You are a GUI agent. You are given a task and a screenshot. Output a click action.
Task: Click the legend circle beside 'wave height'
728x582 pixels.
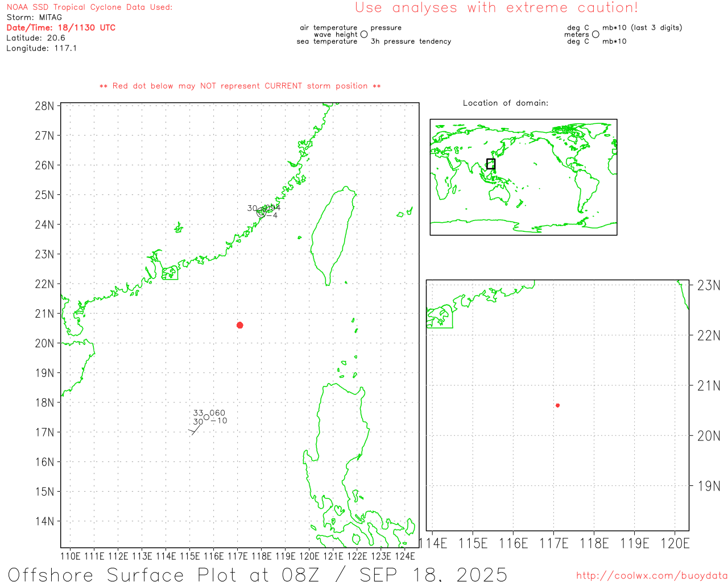[364, 35]
